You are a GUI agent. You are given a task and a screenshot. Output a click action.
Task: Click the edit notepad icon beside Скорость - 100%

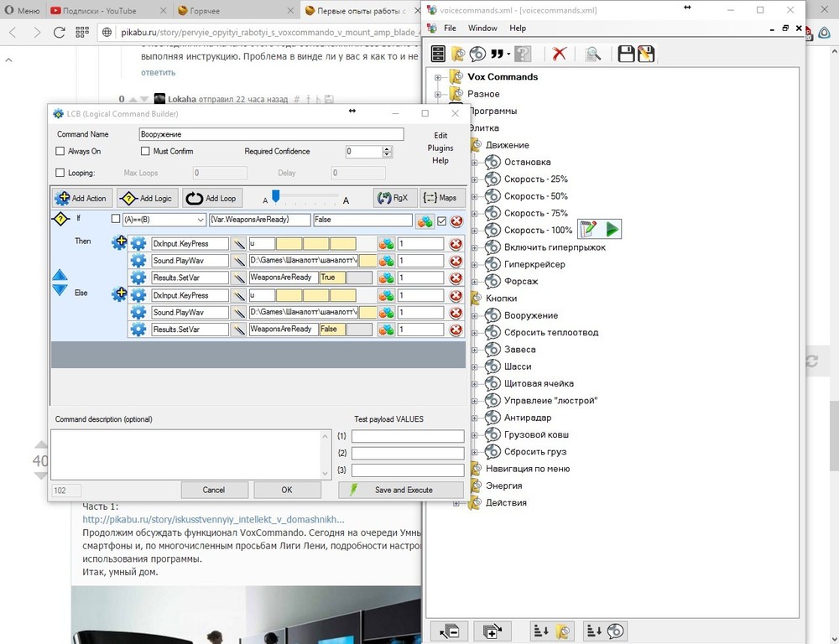point(587,230)
